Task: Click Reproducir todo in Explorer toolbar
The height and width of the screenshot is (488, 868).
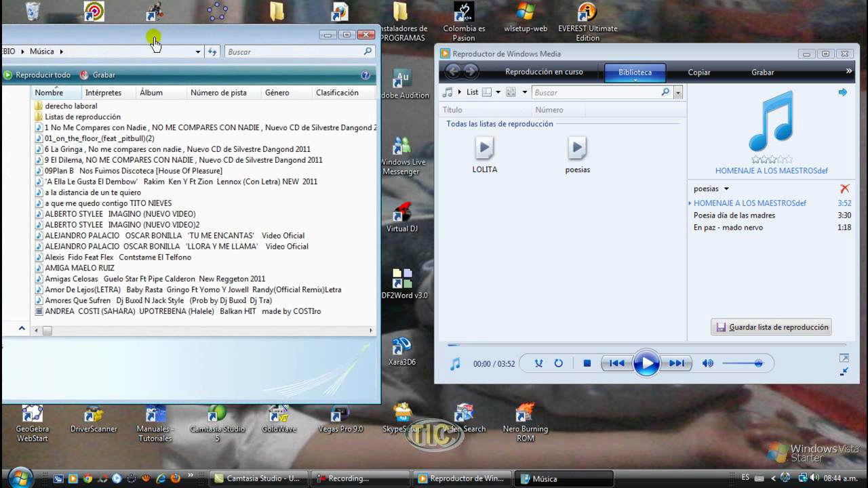Action: (x=37, y=75)
